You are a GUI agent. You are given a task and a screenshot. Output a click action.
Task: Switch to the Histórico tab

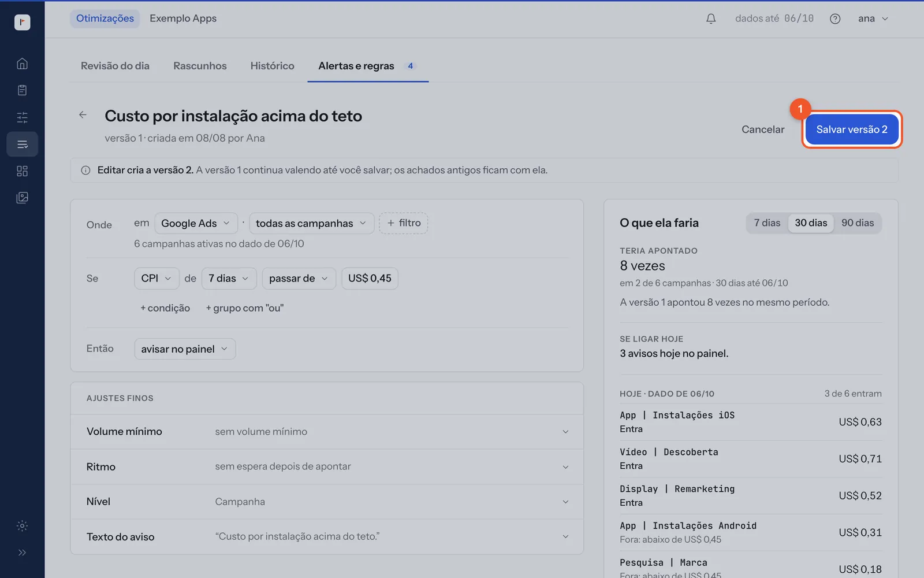(273, 66)
